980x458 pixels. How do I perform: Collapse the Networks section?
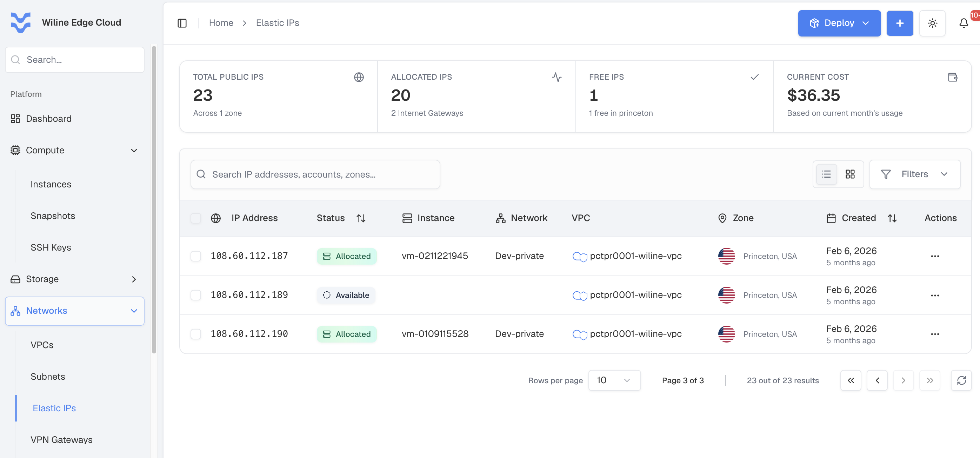coord(75,311)
